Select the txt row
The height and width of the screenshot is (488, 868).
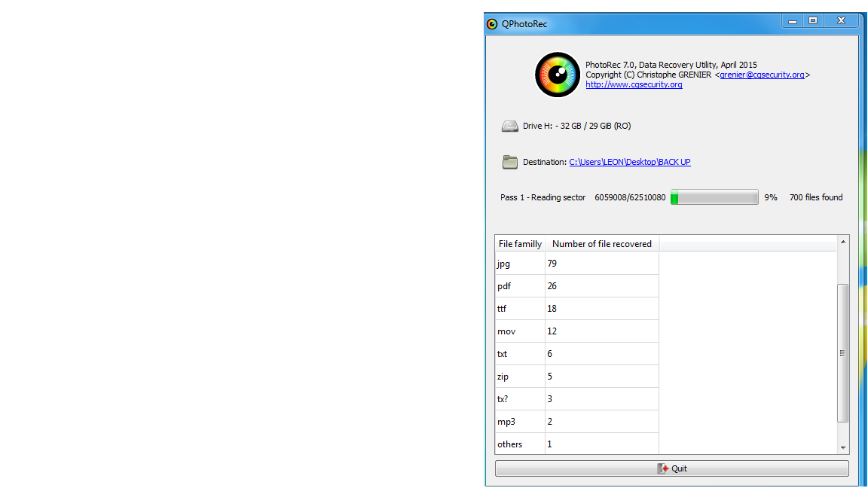tap(577, 354)
